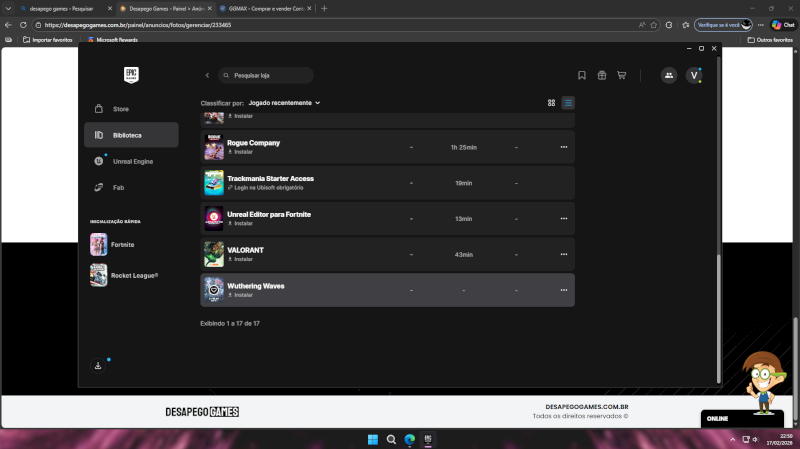Viewport: 800px width, 449px height.
Task: Click the Desapego Games footer logo
Action: click(202, 412)
